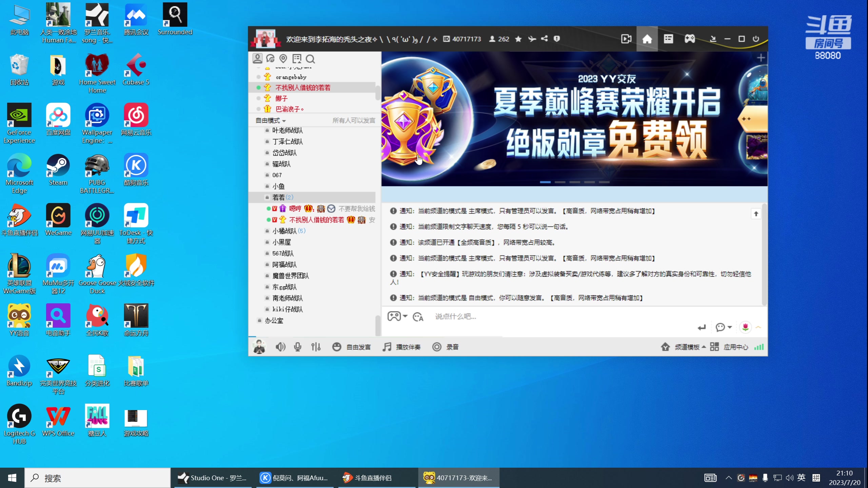Mute the speaker output
Image resolution: width=868 pixels, height=488 pixels.
[x=280, y=347]
